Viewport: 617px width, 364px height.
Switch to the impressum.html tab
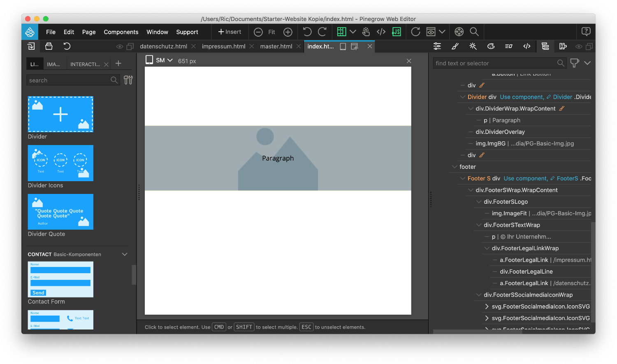click(x=223, y=46)
